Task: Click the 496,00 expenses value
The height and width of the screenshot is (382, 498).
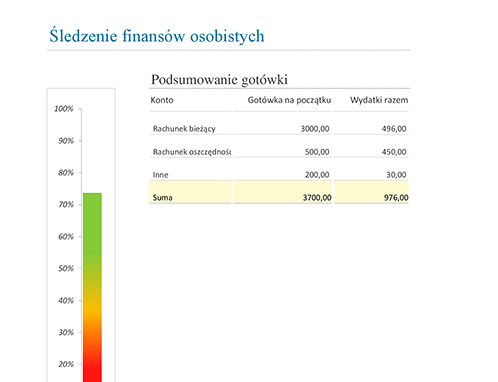Action: click(x=394, y=129)
